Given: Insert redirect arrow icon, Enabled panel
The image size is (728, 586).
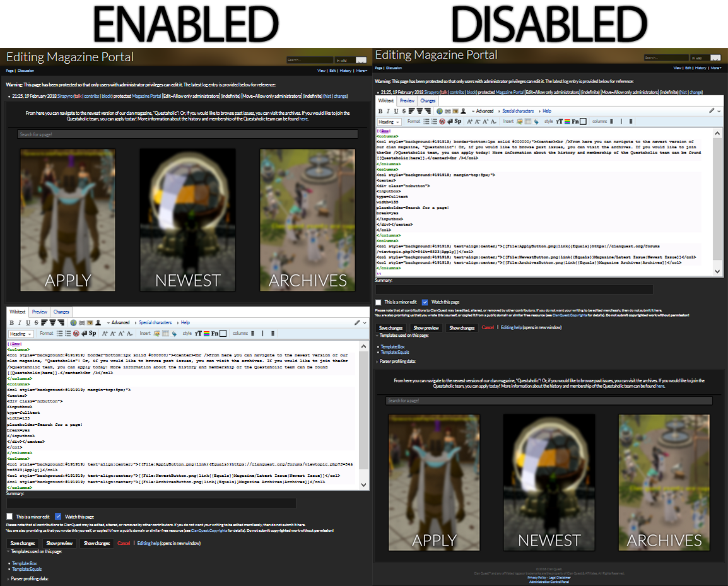Looking at the screenshot, I should [174, 334].
